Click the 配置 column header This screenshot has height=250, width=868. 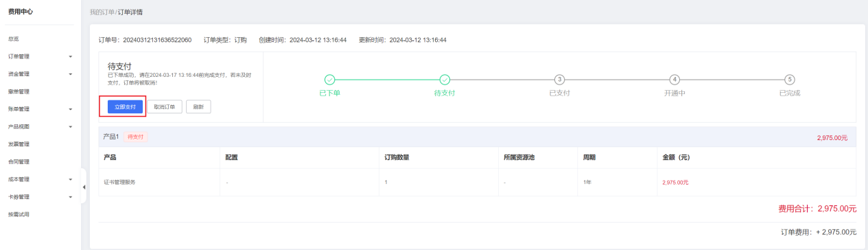click(231, 157)
